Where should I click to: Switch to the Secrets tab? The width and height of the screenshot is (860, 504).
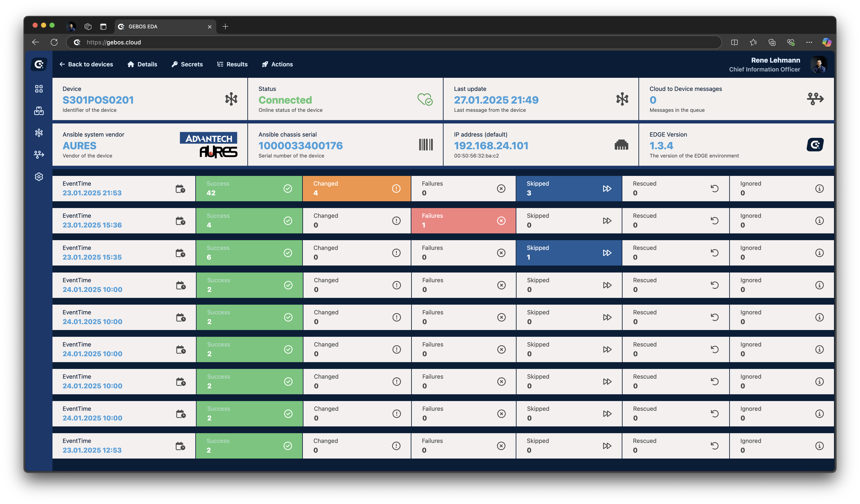click(187, 64)
